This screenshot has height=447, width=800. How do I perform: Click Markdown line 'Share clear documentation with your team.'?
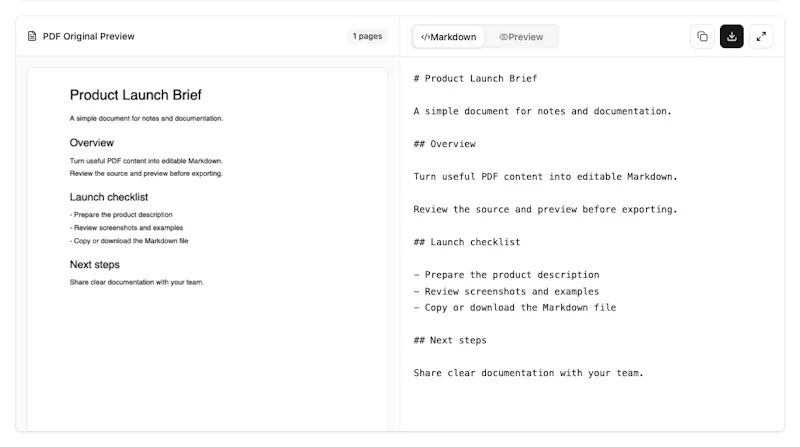click(529, 373)
